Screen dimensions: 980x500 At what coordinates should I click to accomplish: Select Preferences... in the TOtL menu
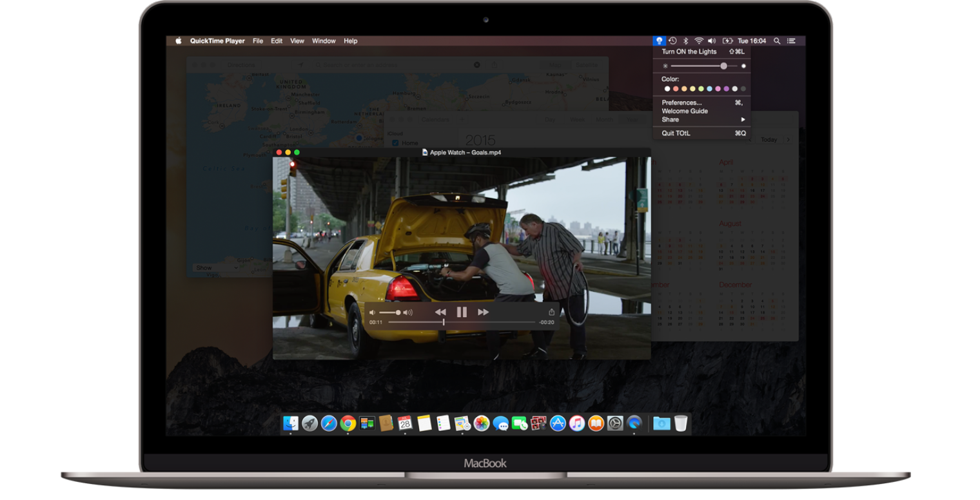click(x=681, y=102)
